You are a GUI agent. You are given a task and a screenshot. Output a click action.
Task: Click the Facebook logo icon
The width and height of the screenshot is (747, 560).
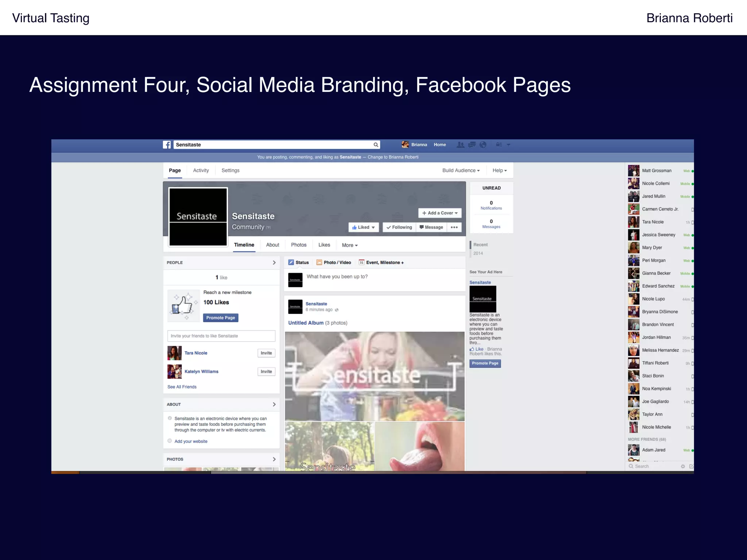[167, 145]
